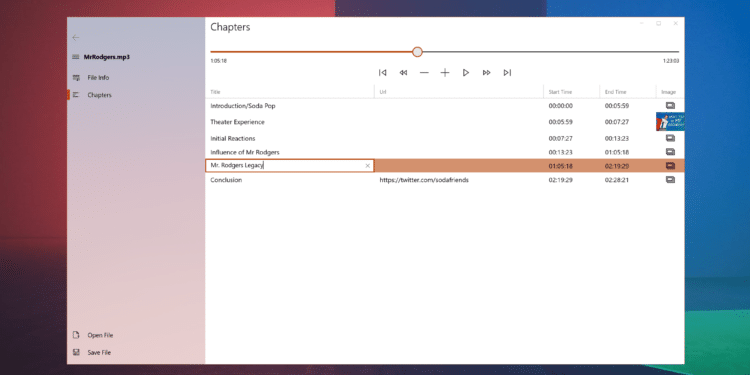Click the Url column header
The height and width of the screenshot is (375, 750).
[383, 92]
